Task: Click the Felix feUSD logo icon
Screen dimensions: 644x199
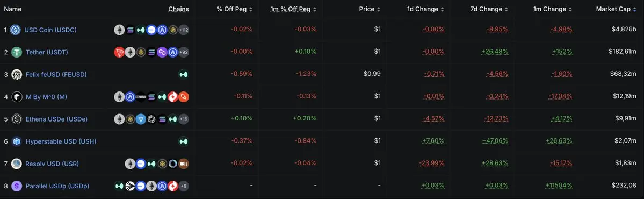Action: (17, 74)
